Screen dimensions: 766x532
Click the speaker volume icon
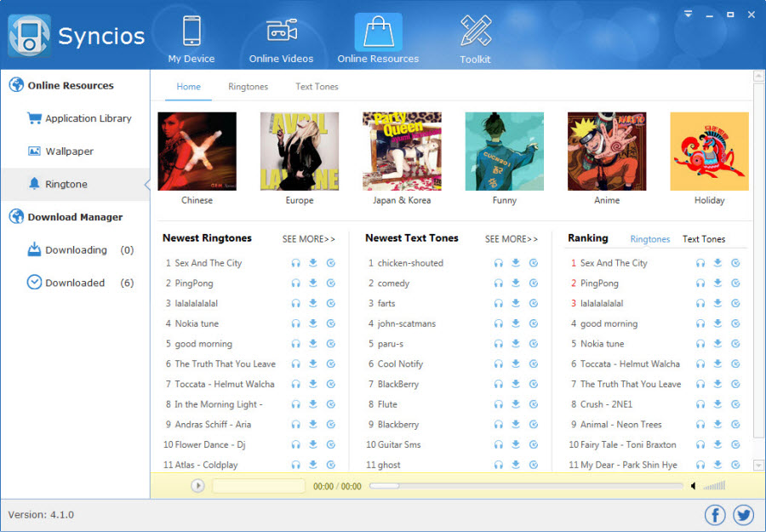(x=693, y=486)
